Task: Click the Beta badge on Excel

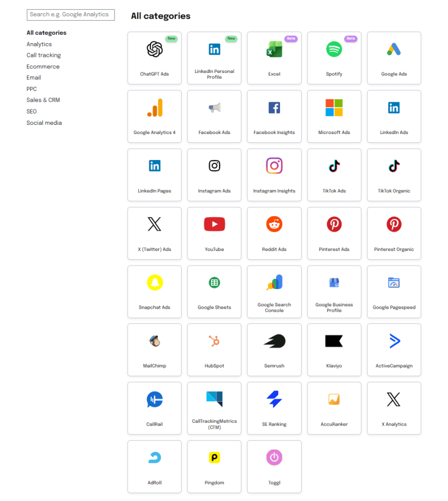Action: click(x=291, y=38)
